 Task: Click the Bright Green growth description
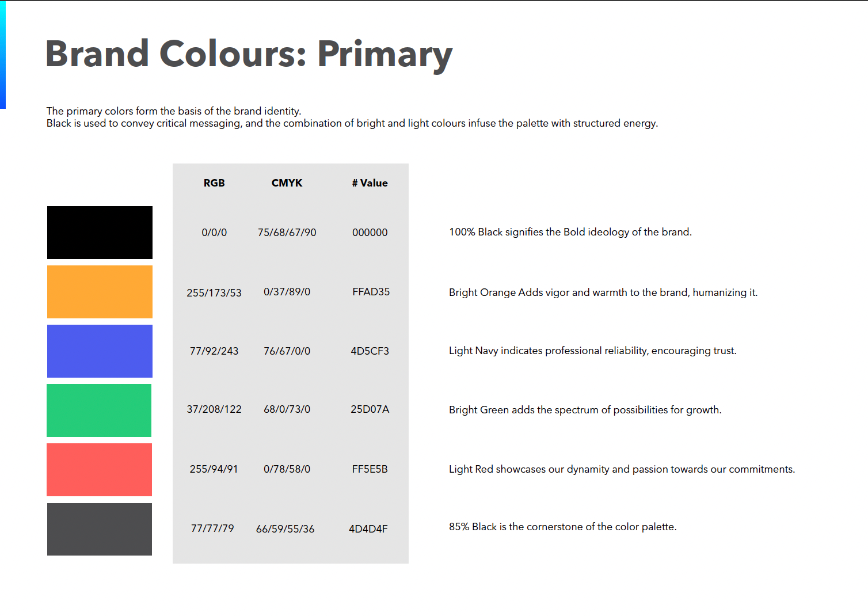click(x=585, y=410)
